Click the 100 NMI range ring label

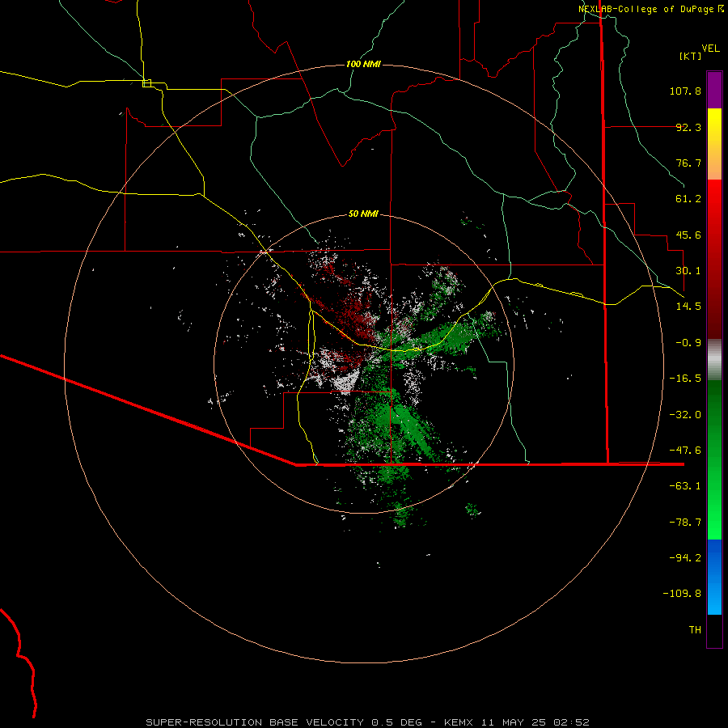(363, 64)
